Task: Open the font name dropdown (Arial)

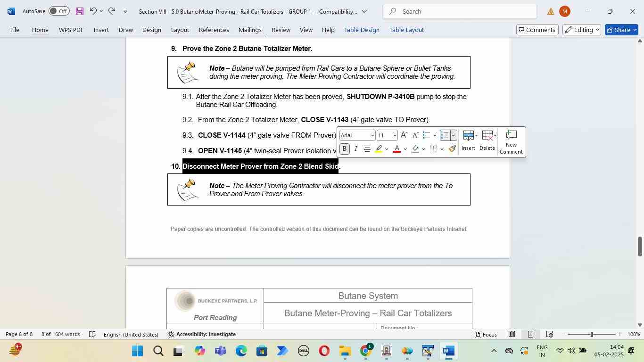Action: (x=372, y=136)
